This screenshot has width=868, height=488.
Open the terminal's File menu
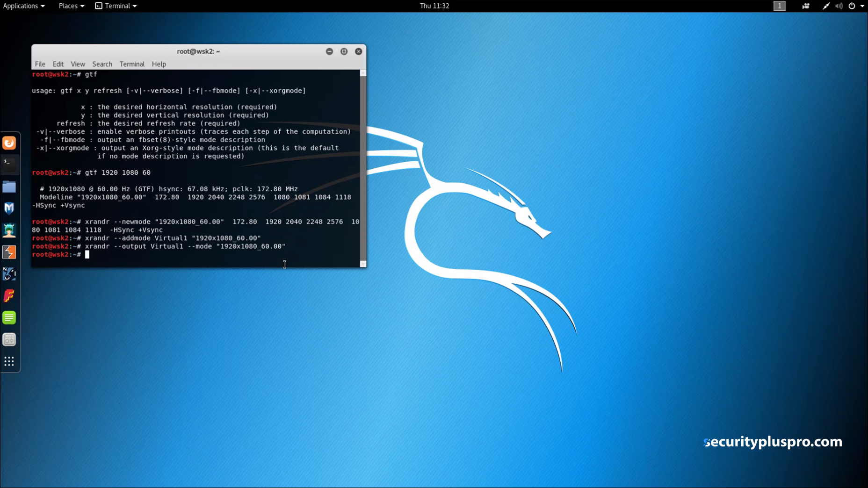tap(40, 64)
